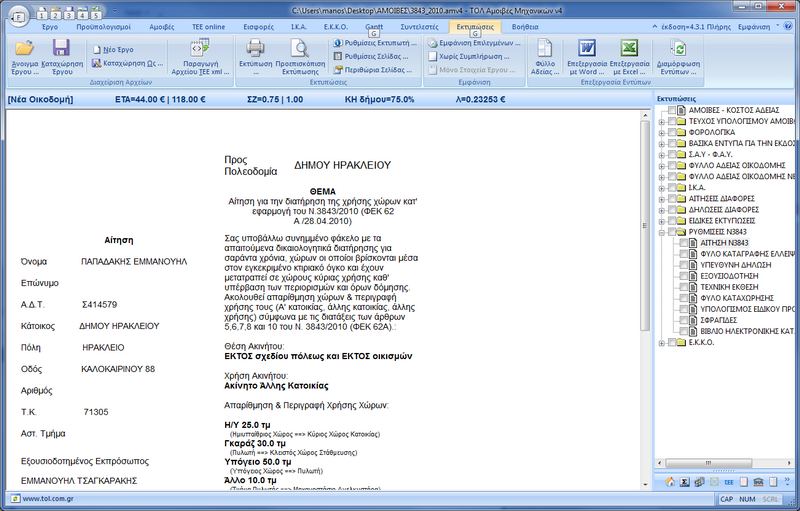800x511 pixels.
Task: Click the house icon in bottom panel bar
Action: 670,483
